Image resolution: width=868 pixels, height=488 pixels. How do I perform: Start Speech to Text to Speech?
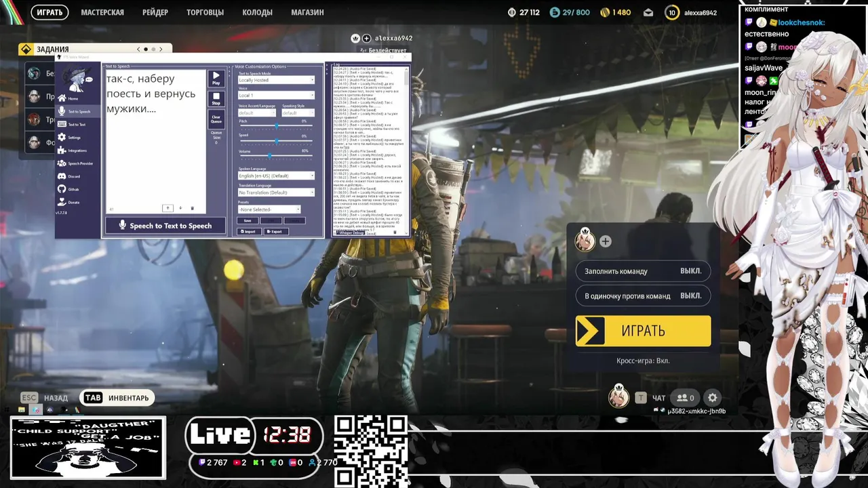tap(165, 226)
